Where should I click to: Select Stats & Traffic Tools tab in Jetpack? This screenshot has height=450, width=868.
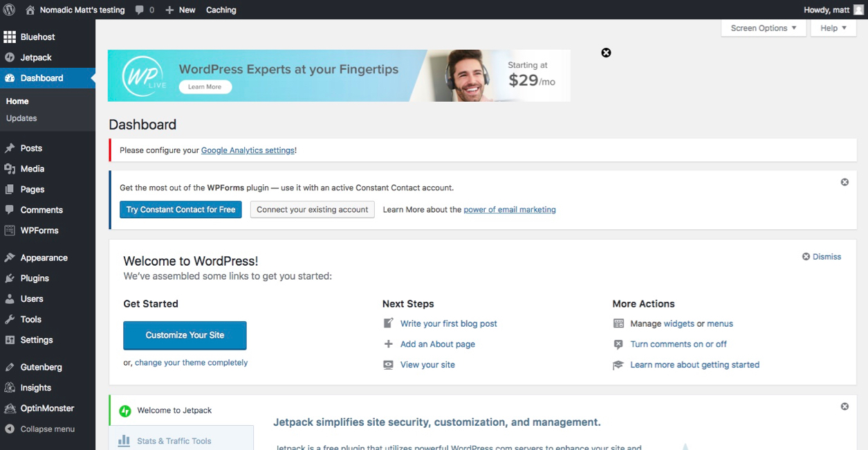(174, 441)
